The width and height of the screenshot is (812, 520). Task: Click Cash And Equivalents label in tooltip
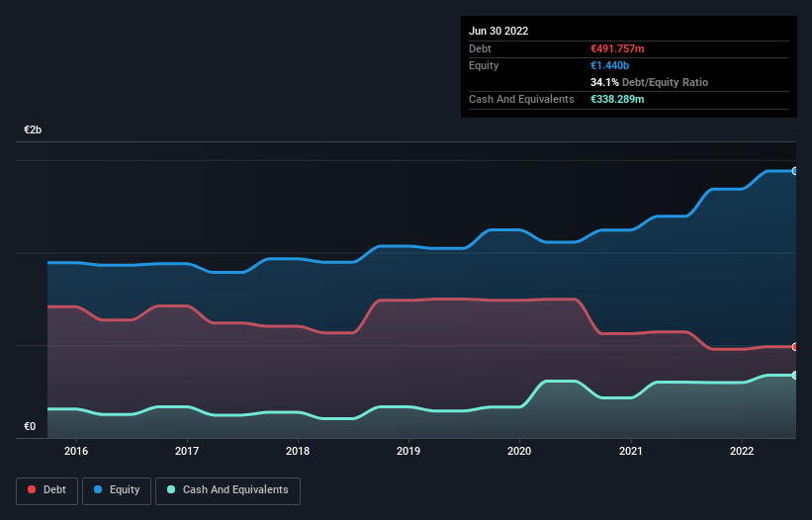coord(521,99)
